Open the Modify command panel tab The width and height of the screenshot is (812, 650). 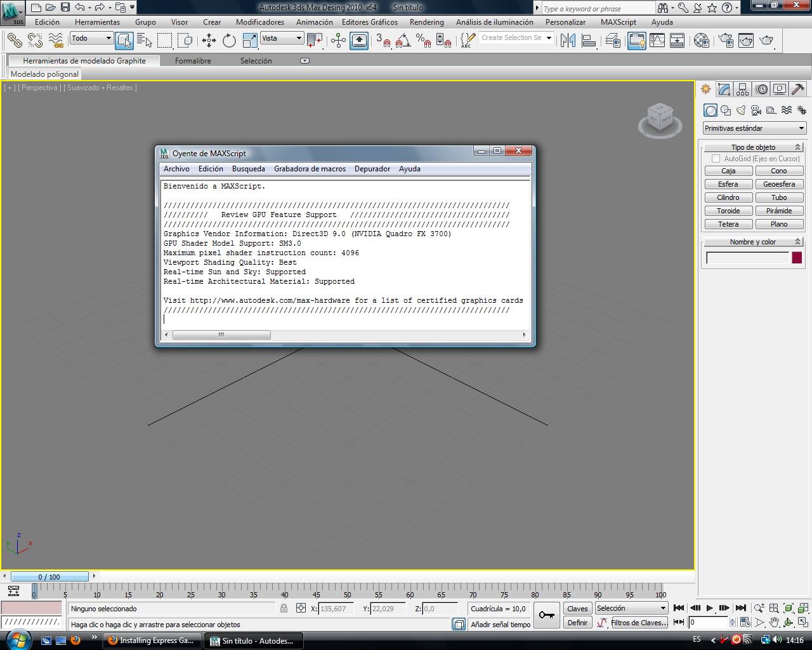point(724,90)
